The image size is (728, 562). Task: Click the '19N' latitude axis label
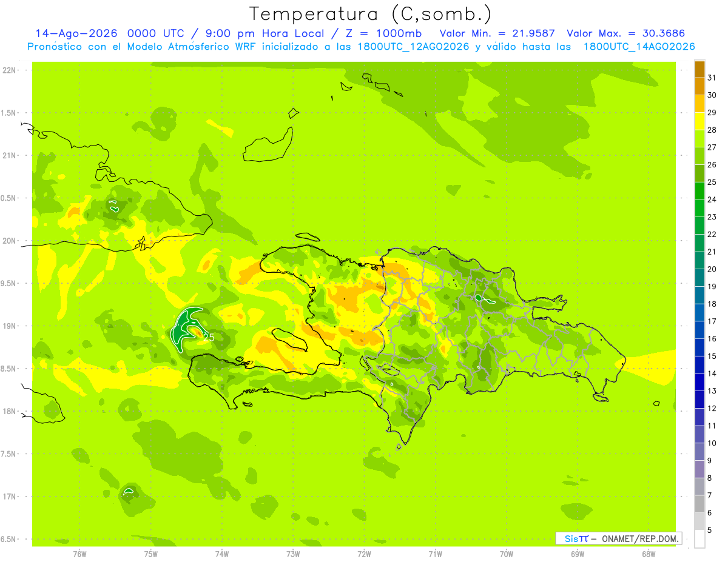[9, 326]
